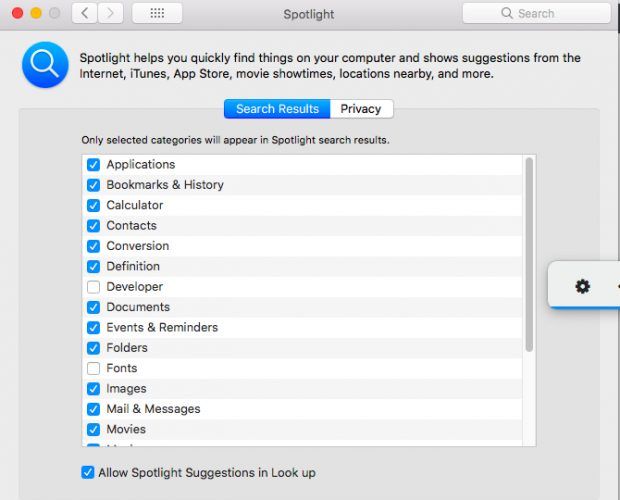Select the Movies row label
620x500 pixels.
(x=126, y=429)
